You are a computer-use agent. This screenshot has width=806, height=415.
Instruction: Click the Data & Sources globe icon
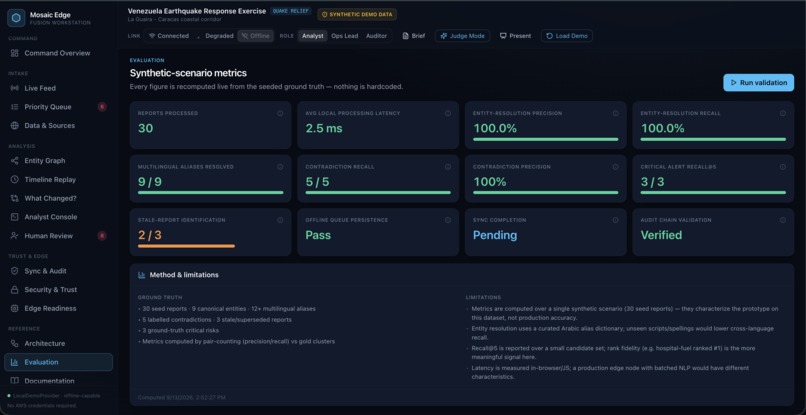coord(14,125)
